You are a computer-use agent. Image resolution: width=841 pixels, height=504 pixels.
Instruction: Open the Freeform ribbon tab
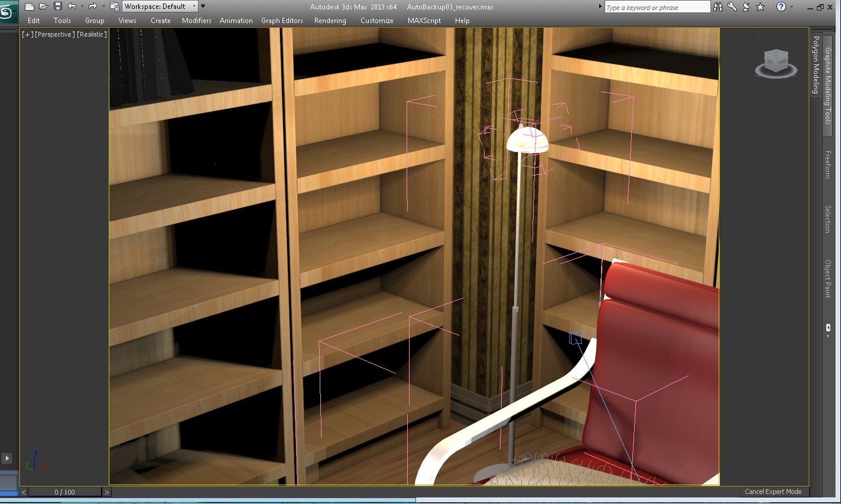[827, 164]
